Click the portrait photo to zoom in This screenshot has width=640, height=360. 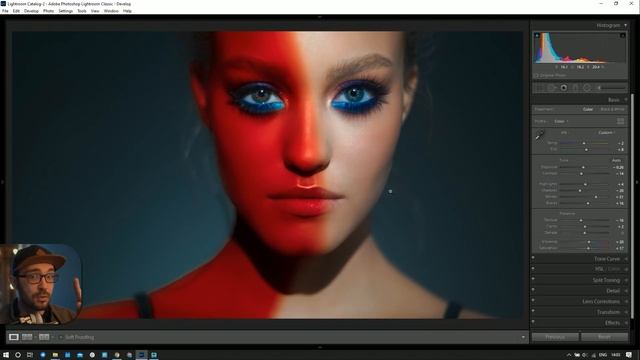point(267,175)
